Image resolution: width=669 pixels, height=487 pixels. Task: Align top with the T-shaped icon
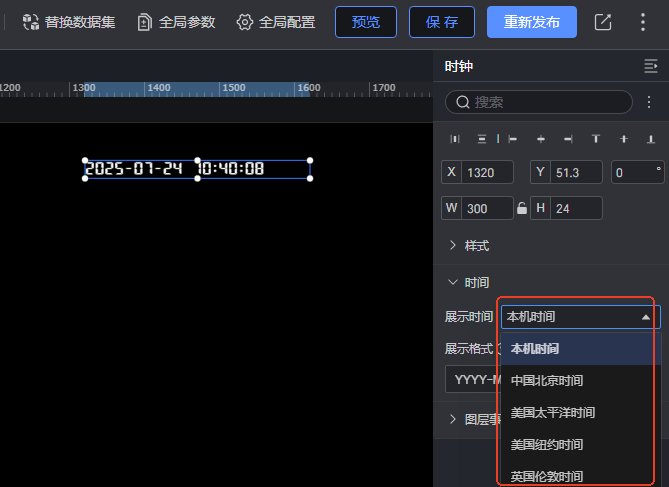point(596,139)
